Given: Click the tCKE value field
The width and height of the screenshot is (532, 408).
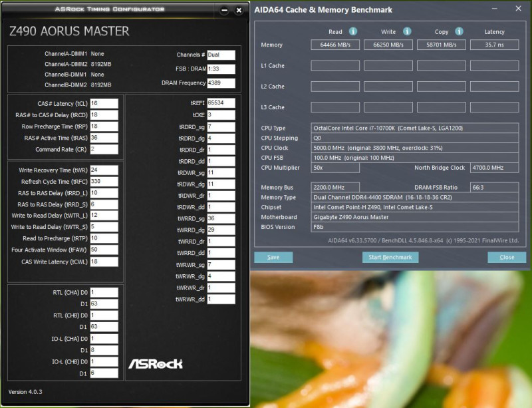Looking at the screenshot, I should point(221,115).
